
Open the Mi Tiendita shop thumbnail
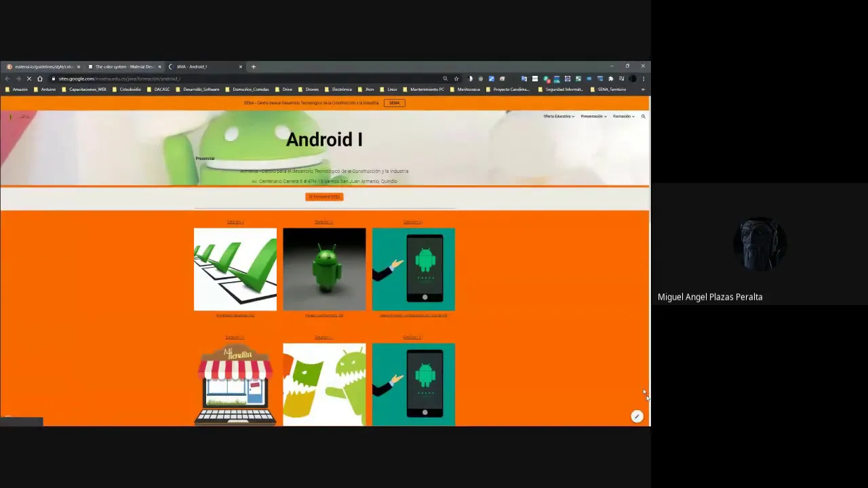(235, 385)
